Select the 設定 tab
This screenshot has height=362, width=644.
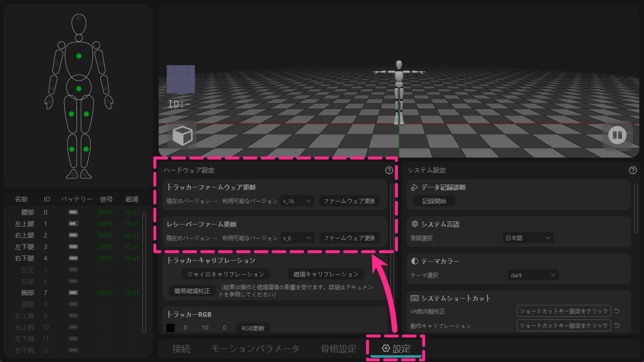tap(396, 349)
